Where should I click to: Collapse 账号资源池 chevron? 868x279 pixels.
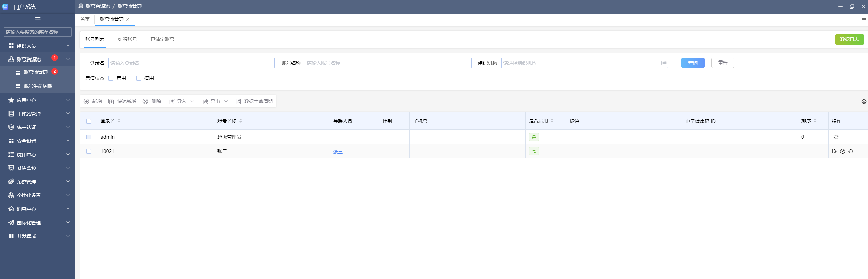68,59
